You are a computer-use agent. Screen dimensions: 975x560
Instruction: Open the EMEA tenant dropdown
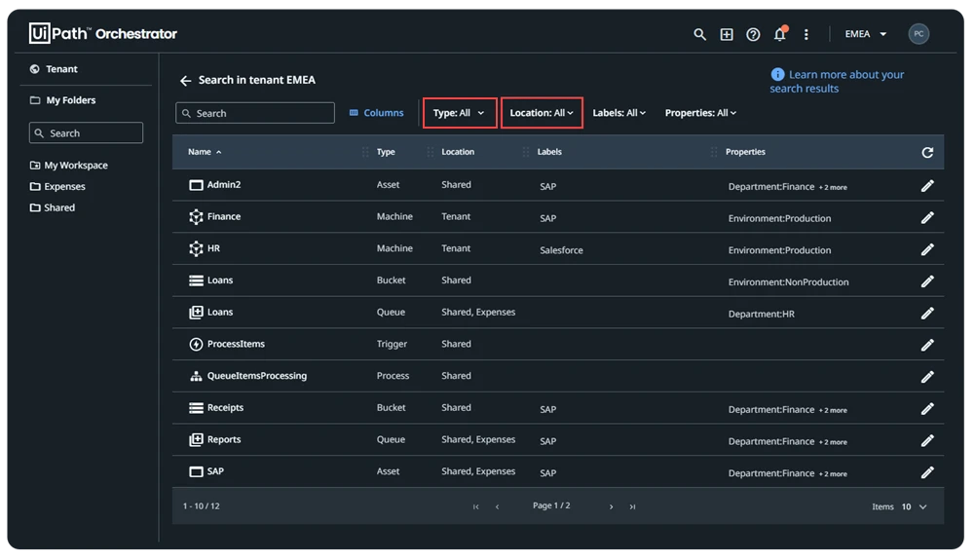(x=866, y=34)
